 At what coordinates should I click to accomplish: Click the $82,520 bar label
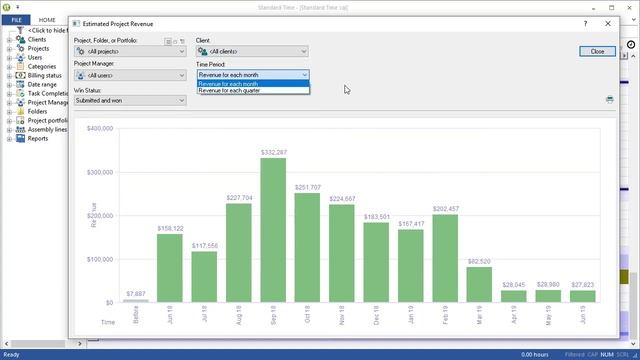tap(479, 261)
